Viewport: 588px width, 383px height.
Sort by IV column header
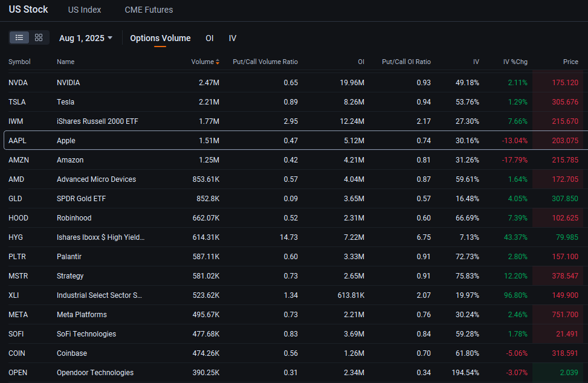click(x=476, y=62)
